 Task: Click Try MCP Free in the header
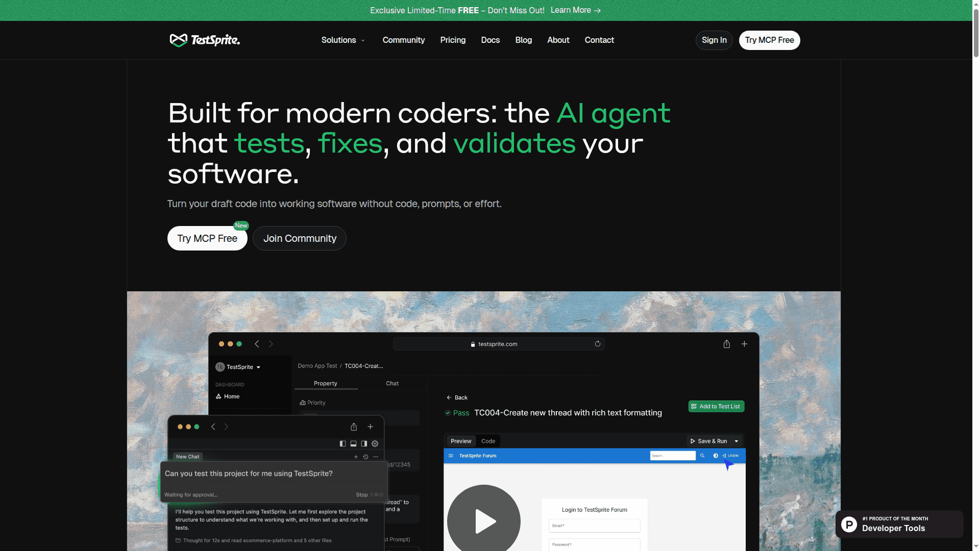(x=770, y=40)
